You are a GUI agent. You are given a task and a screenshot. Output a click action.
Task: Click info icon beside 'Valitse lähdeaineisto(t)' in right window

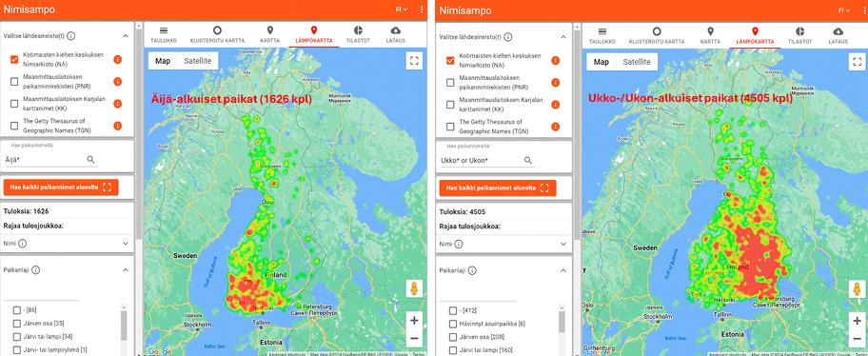[x=508, y=37]
